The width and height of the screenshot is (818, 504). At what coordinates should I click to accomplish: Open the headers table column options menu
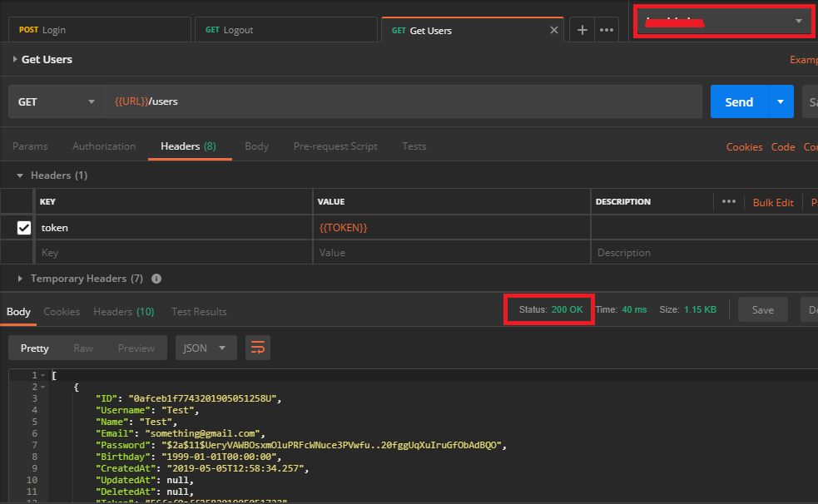[729, 202]
